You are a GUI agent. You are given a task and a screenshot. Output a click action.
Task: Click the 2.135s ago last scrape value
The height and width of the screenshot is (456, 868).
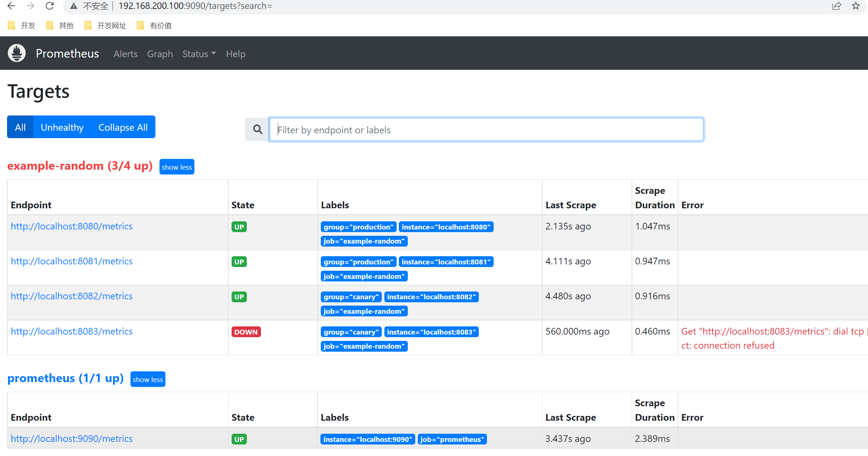(568, 226)
